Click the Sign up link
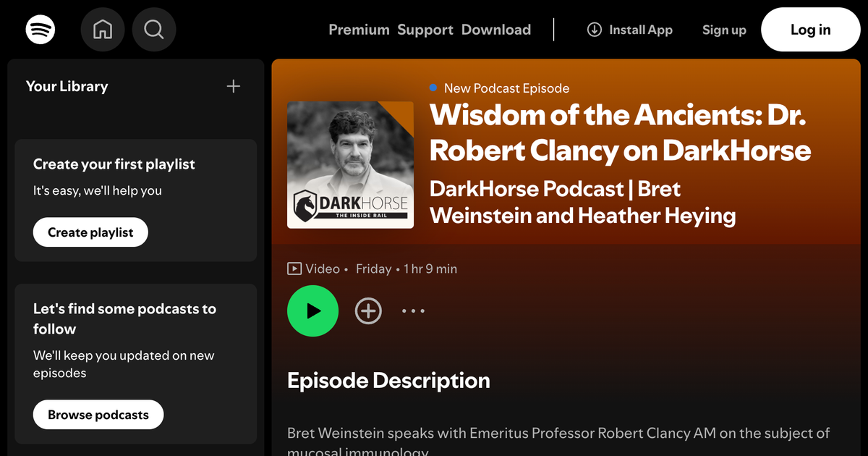The image size is (868, 456). (724, 30)
